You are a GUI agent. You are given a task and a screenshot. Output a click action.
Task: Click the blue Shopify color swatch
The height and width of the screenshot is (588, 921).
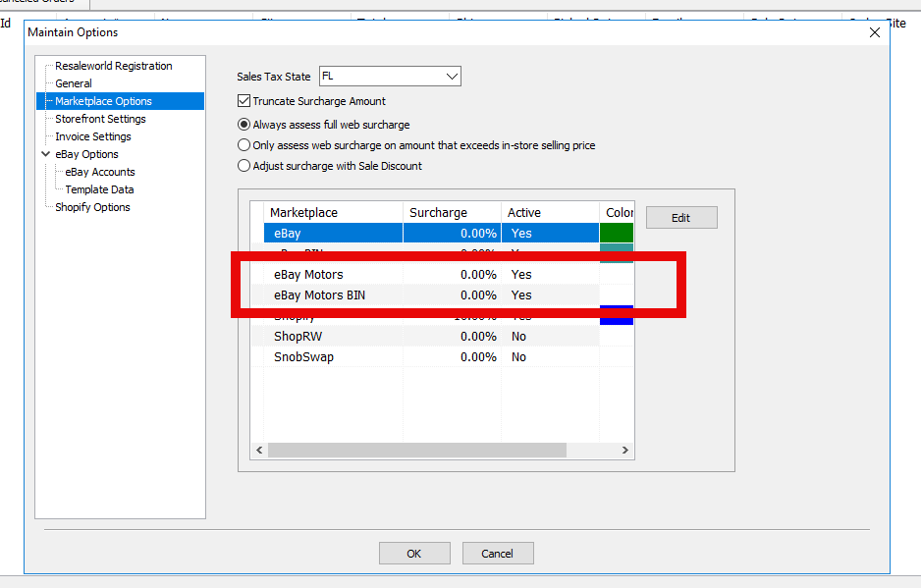(617, 315)
